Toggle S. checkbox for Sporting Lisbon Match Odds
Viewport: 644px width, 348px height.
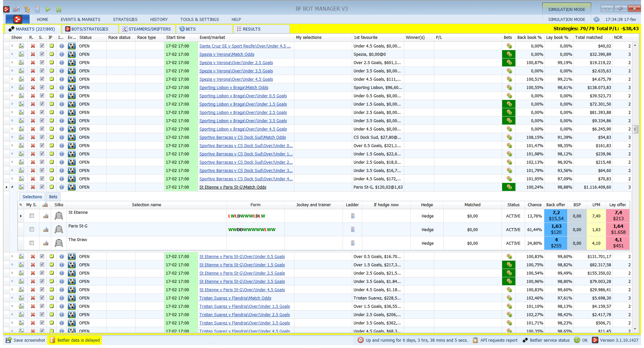[42, 87]
